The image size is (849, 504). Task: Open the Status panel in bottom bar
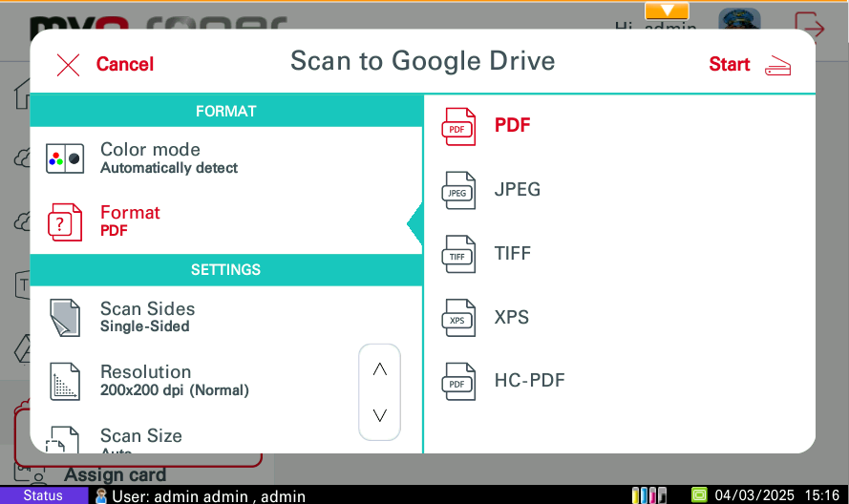[x=43, y=495]
